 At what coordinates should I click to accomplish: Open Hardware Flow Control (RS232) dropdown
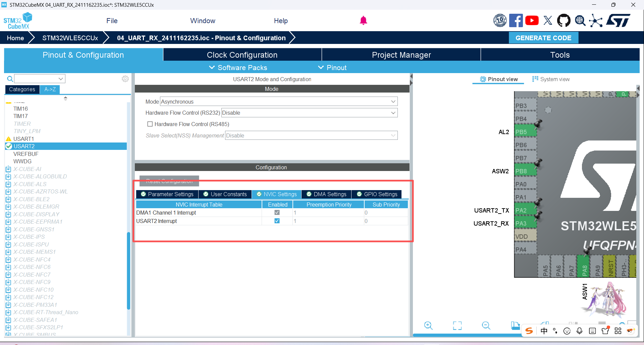pos(309,113)
